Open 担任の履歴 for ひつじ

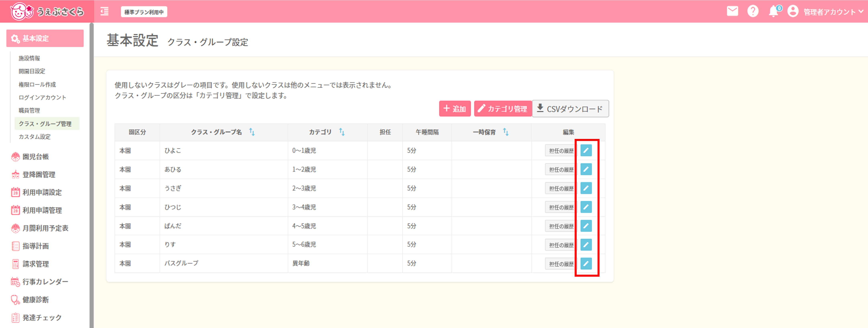point(561,207)
